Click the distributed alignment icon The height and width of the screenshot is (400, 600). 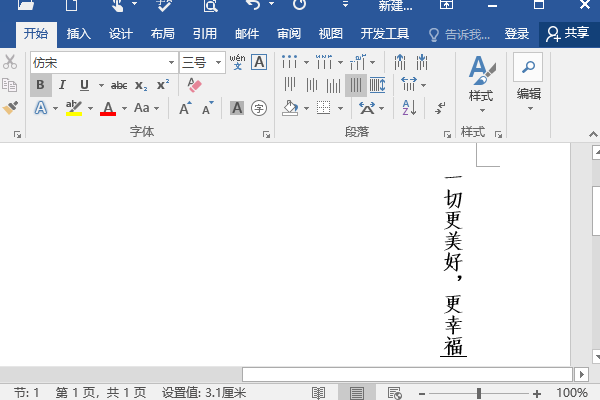pos(378,85)
